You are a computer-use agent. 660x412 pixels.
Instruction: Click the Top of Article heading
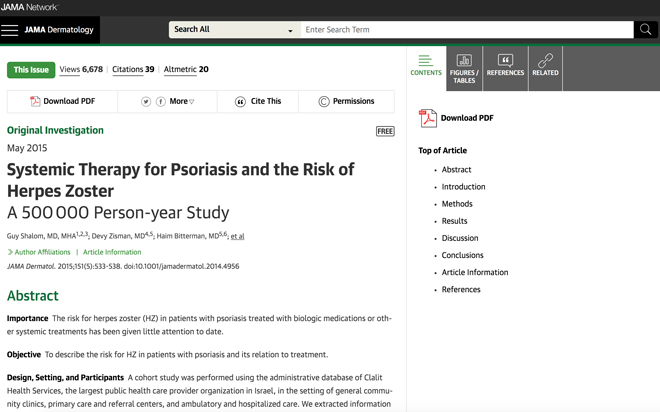point(442,151)
